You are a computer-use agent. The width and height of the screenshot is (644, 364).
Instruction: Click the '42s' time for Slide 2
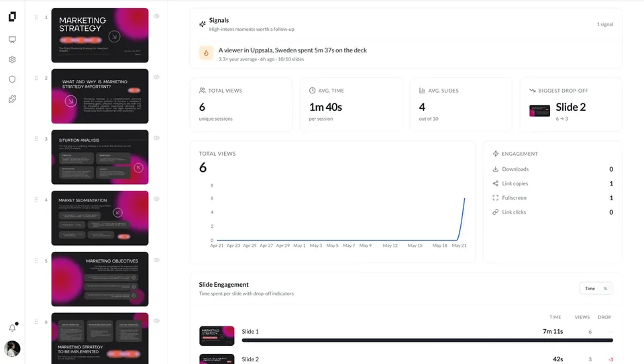pyautogui.click(x=557, y=359)
